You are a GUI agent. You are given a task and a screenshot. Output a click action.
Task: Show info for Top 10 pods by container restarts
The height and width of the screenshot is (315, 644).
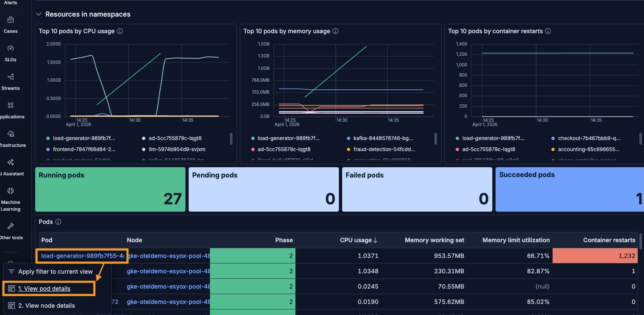point(548,31)
